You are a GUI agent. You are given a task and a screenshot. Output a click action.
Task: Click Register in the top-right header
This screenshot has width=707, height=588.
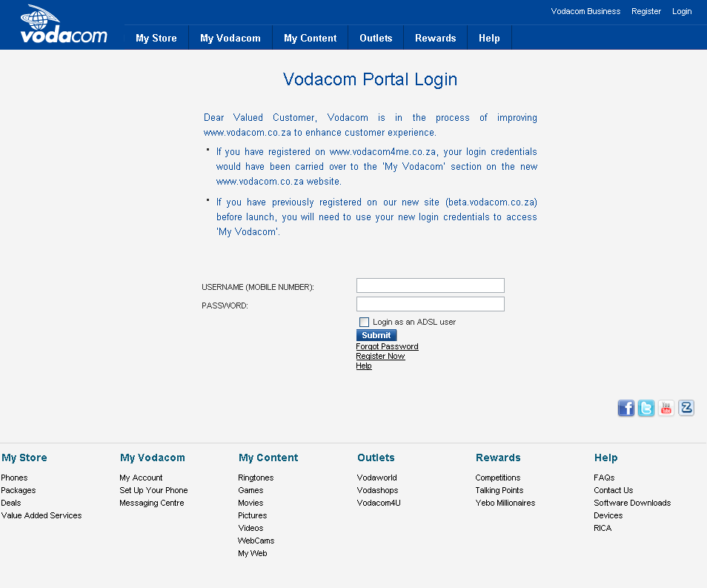646,11
